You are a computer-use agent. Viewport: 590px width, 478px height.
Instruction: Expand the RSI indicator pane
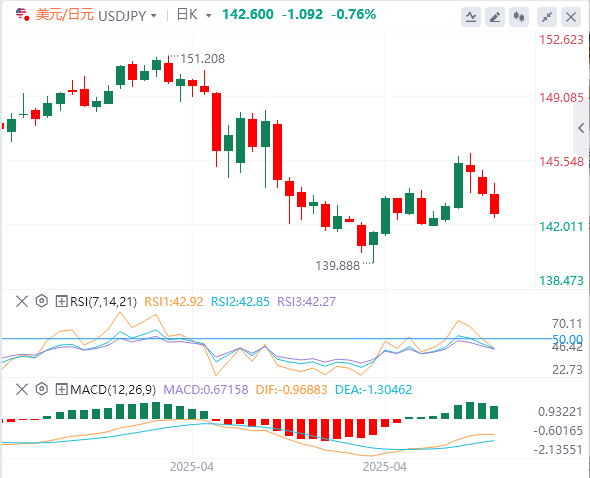pos(61,301)
